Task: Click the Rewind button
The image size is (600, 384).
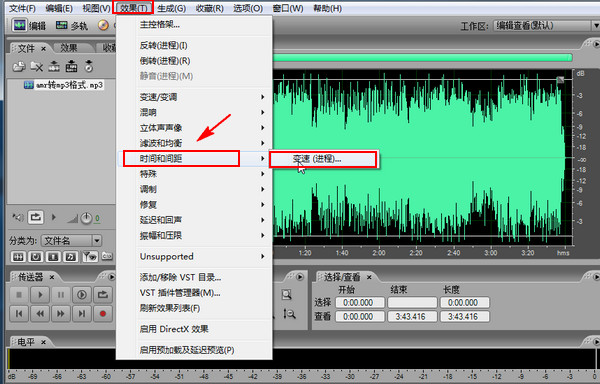Action: [x=40, y=314]
